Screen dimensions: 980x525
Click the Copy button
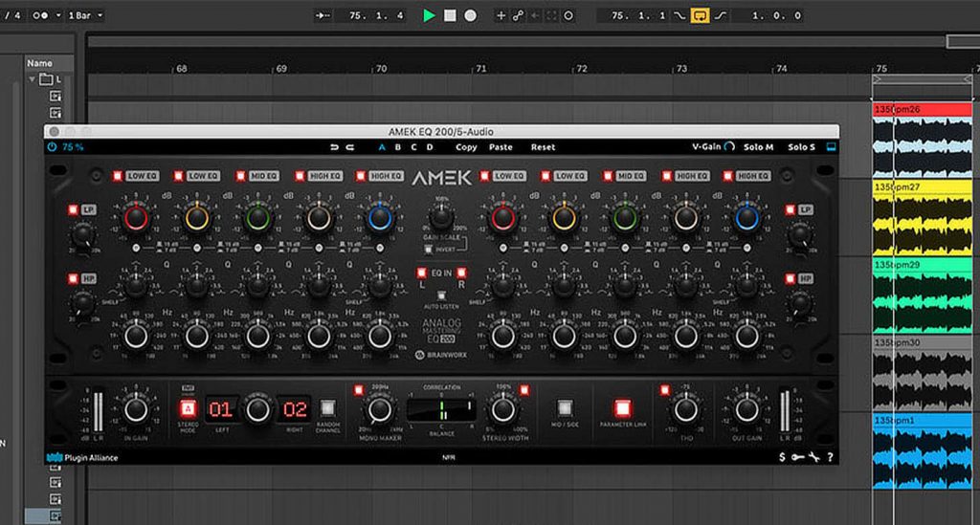tap(466, 147)
